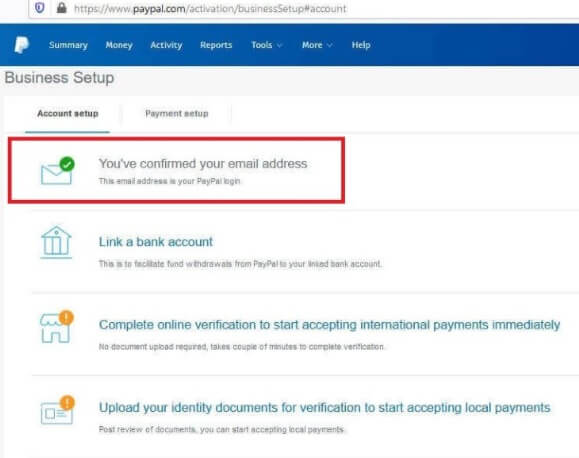Open the Reports section
Viewport: 579px width, 458px height.
coord(216,45)
